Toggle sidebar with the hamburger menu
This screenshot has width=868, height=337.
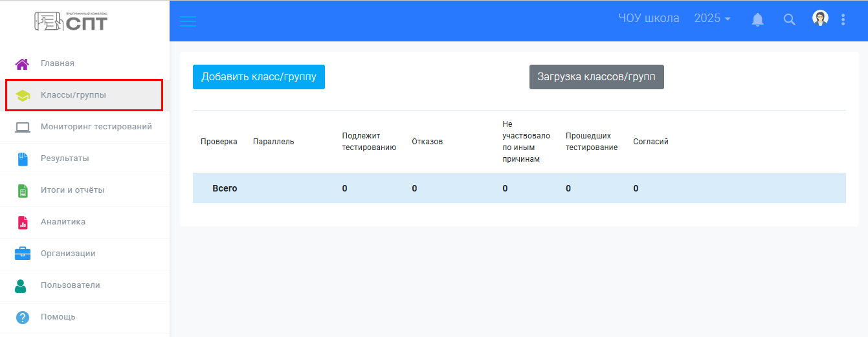[188, 21]
